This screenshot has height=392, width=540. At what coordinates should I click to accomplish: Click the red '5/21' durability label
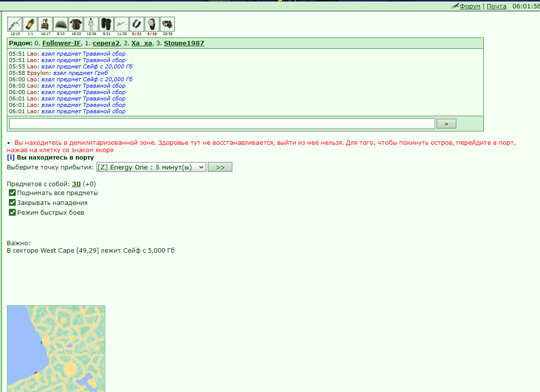click(137, 34)
